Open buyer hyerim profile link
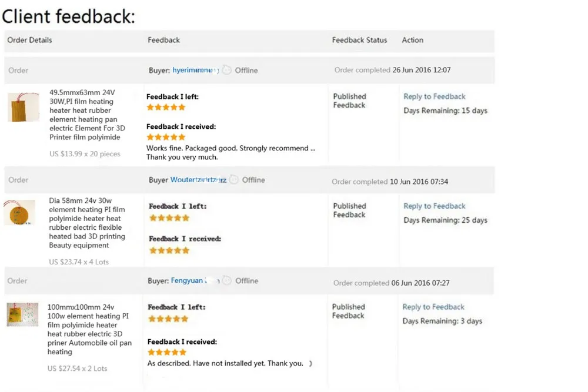This screenshot has height=392, width=588. (195, 70)
